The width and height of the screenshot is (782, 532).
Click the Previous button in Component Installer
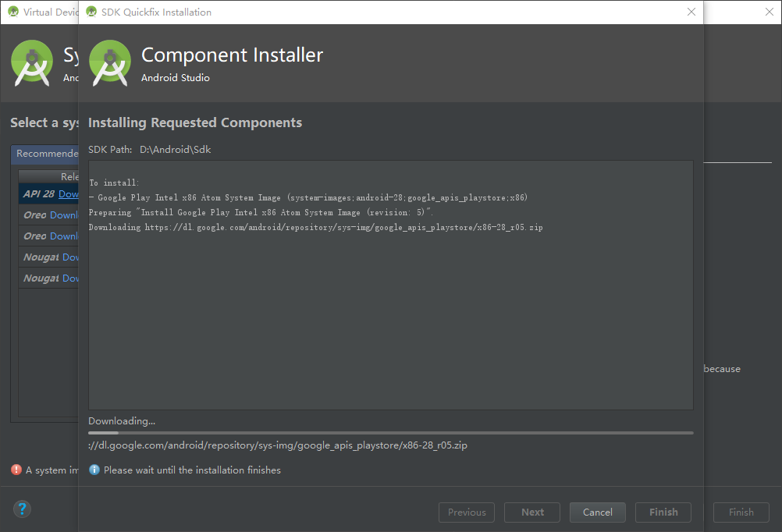tap(466, 512)
